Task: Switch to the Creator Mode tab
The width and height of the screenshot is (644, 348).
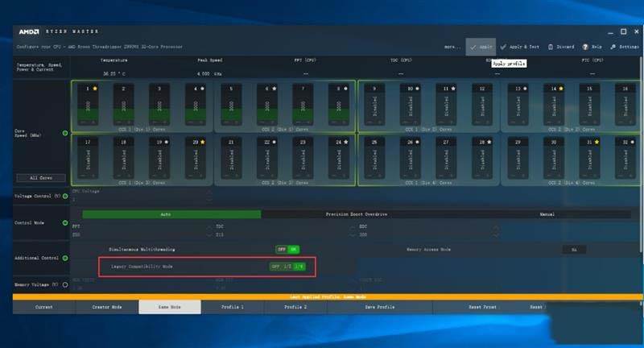Action: click(x=106, y=308)
